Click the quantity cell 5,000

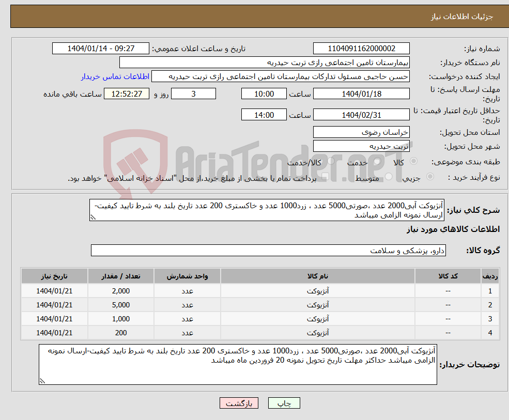click(121, 305)
